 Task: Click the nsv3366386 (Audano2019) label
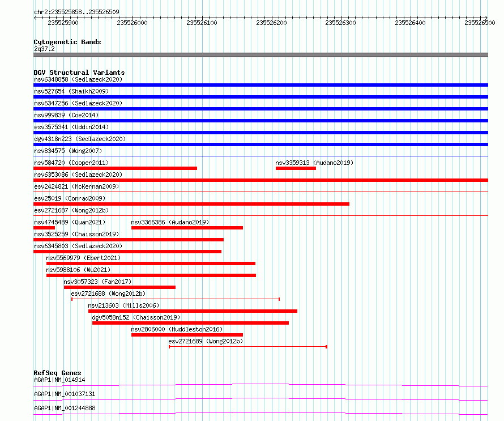coord(170,222)
